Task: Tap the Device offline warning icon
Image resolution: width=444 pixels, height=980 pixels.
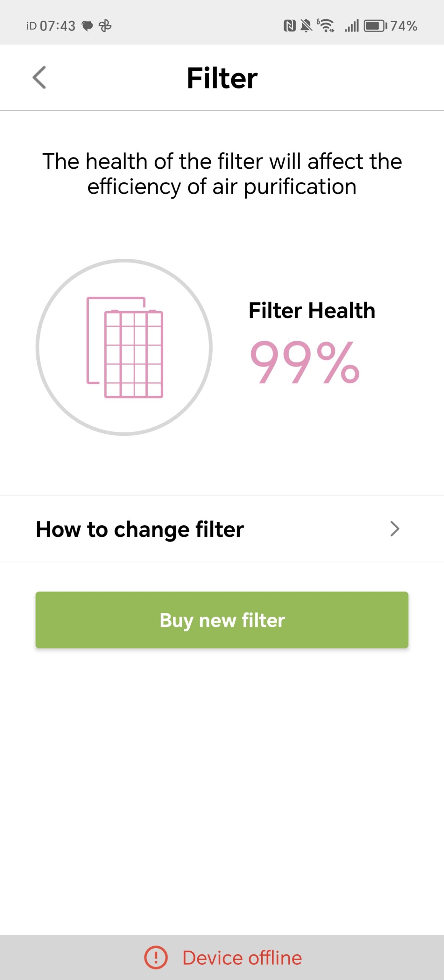Action: pyautogui.click(x=156, y=957)
